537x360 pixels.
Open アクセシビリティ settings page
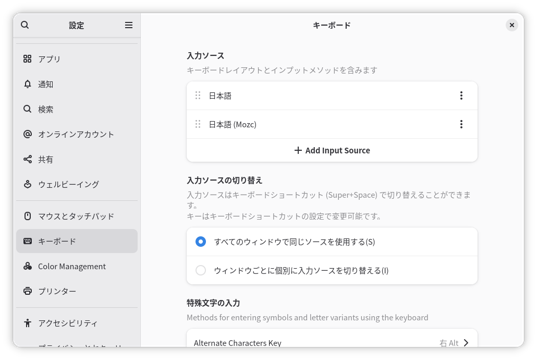(x=77, y=323)
